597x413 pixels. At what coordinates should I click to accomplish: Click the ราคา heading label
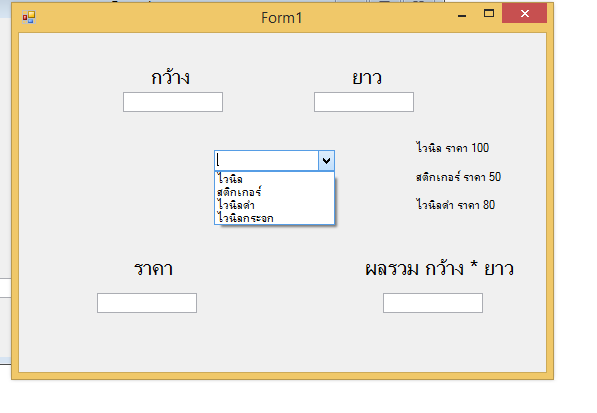click(153, 269)
